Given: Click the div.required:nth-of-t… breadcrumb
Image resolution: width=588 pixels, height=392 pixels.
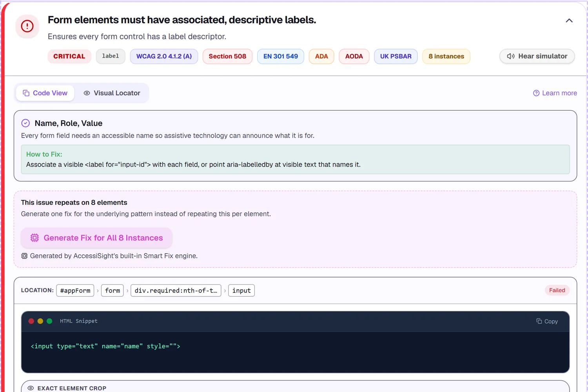Looking at the screenshot, I should click(x=176, y=290).
